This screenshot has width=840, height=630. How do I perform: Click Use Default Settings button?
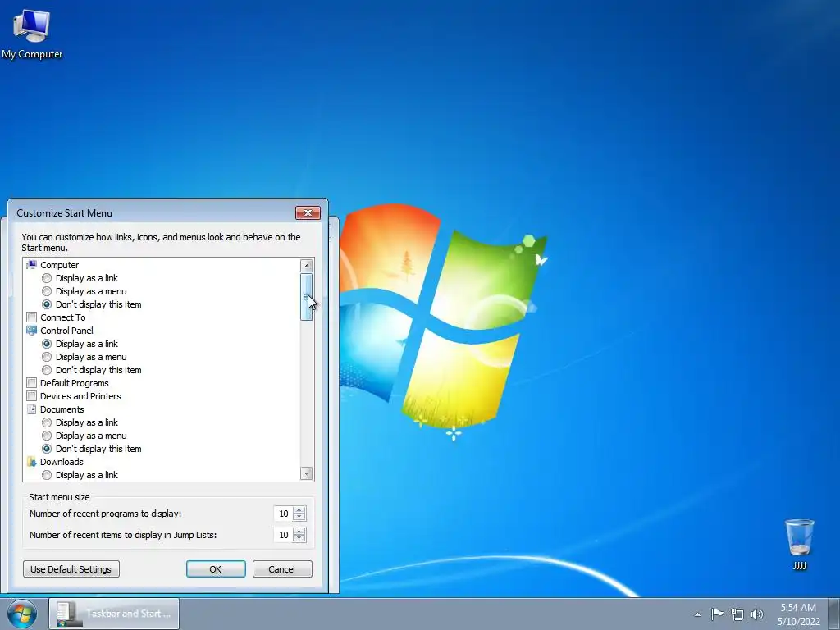pyautogui.click(x=71, y=569)
